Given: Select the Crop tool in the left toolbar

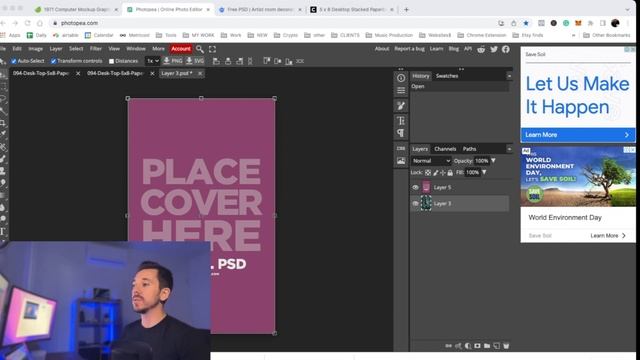Looking at the screenshot, I should coord(3,123).
